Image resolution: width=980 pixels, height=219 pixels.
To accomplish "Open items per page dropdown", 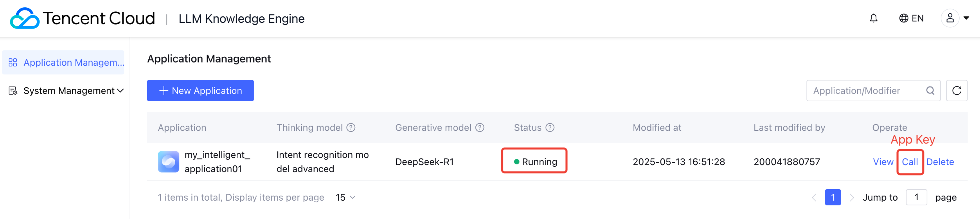I will click(x=345, y=197).
